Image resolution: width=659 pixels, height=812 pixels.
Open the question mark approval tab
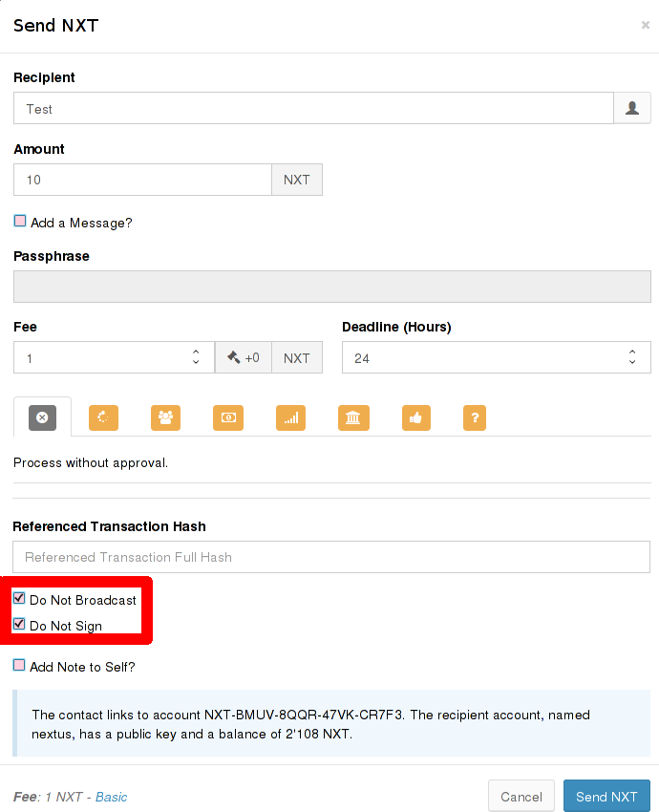click(x=475, y=417)
